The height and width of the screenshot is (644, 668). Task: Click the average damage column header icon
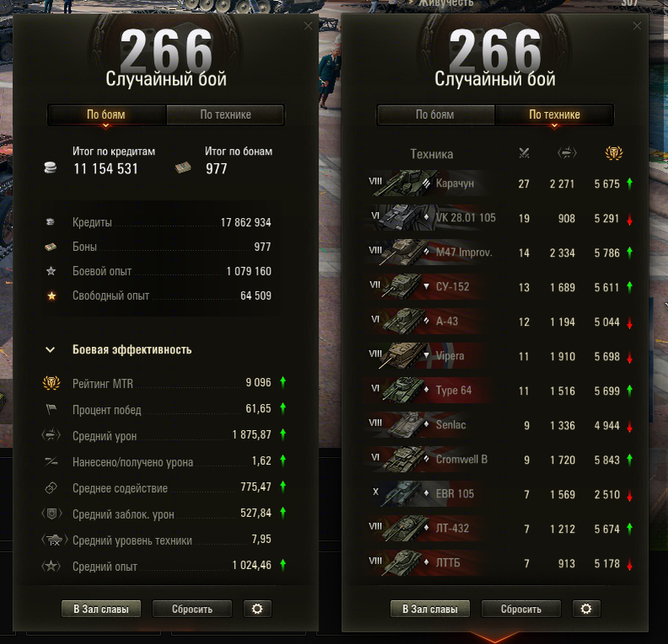[x=567, y=153]
